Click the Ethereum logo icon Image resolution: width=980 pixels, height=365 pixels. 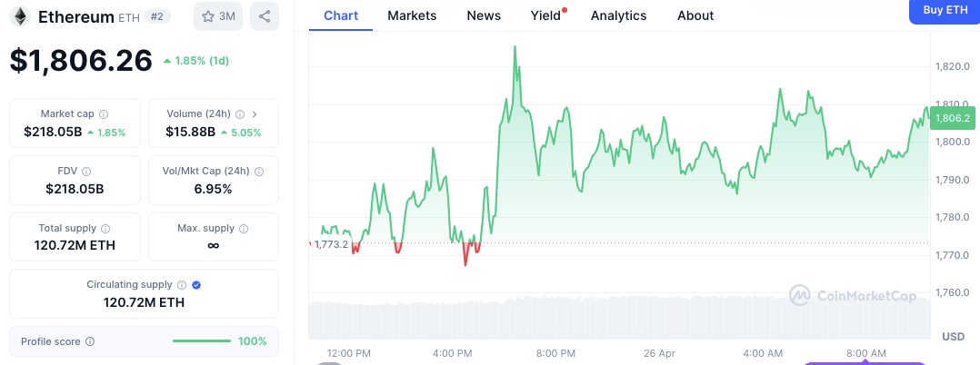[x=19, y=16]
